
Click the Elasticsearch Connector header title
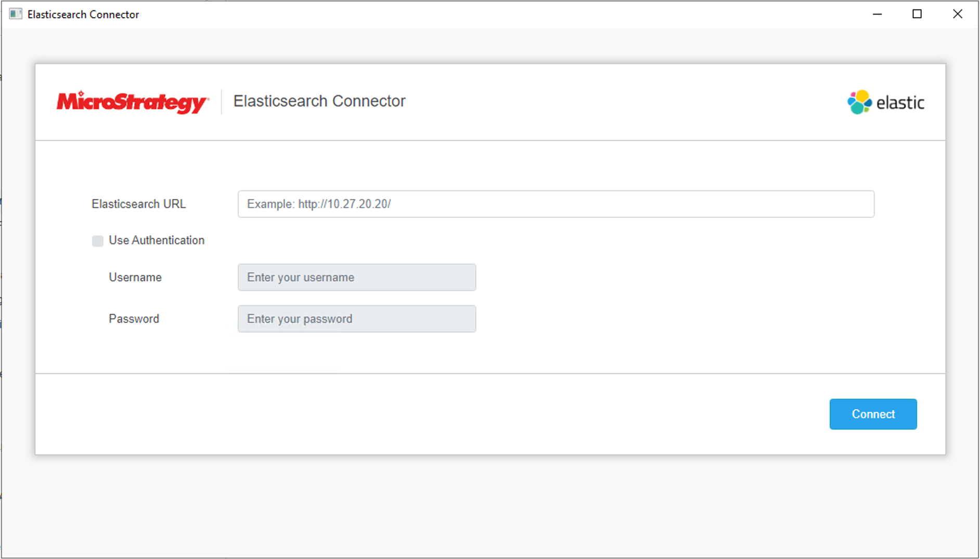(x=319, y=101)
